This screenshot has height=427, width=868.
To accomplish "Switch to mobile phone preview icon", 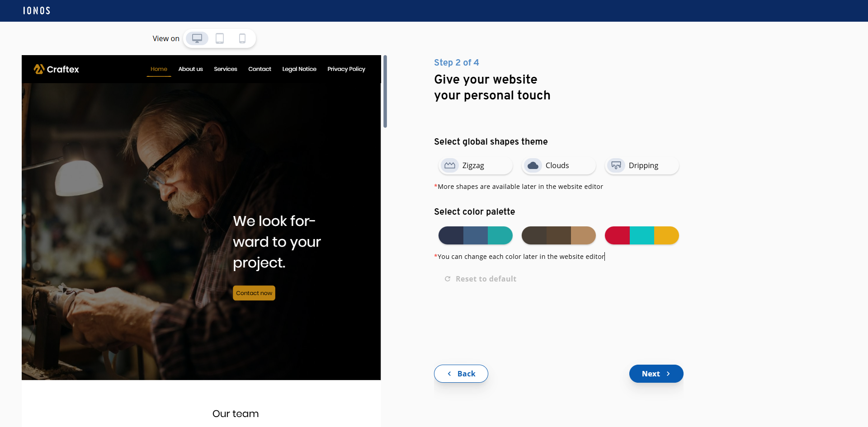I will click(x=242, y=38).
